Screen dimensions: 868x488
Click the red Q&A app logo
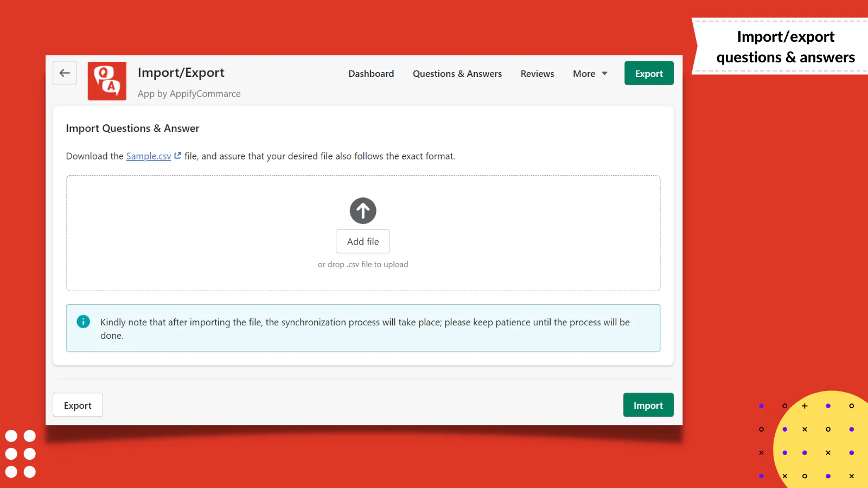pos(107,81)
